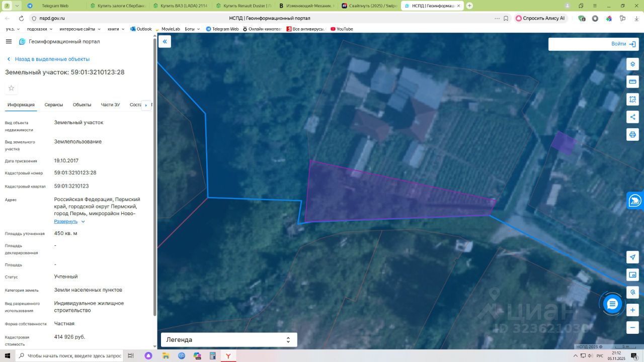Click the Войти login button
This screenshot has width=644, height=362.
[x=623, y=44]
